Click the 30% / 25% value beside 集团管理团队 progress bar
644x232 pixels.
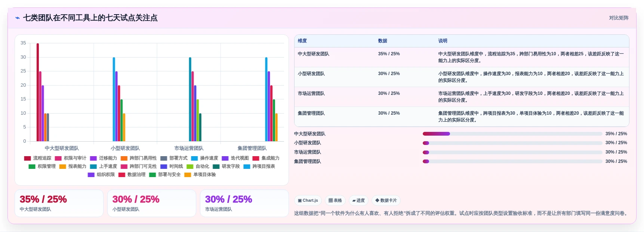coord(616,161)
